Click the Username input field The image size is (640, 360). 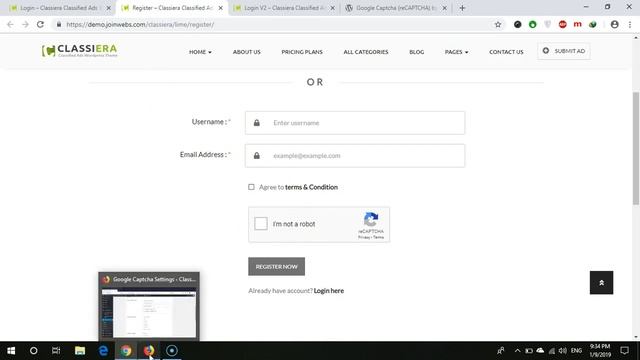coord(355,122)
